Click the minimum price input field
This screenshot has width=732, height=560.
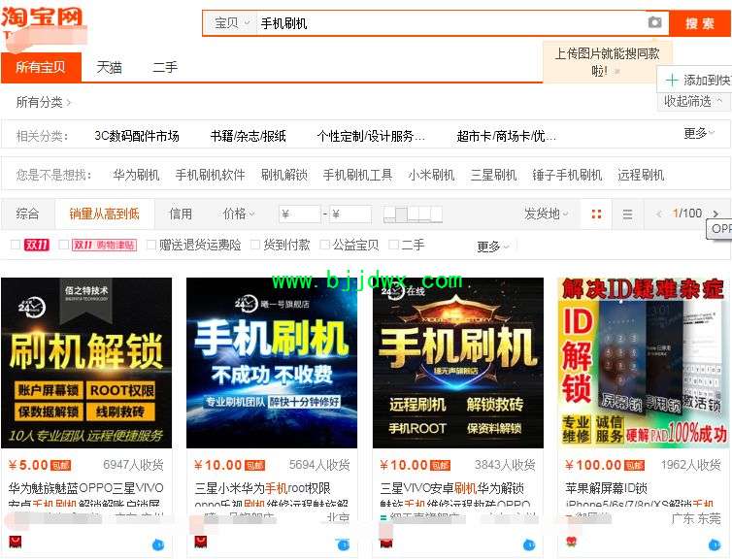point(300,214)
